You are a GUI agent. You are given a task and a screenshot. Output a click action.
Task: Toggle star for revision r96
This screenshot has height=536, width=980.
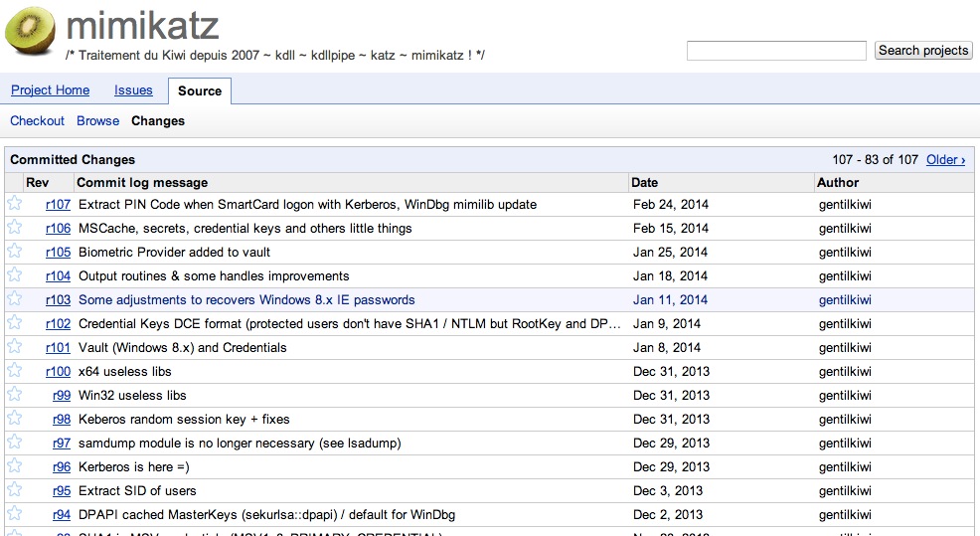coord(14,465)
